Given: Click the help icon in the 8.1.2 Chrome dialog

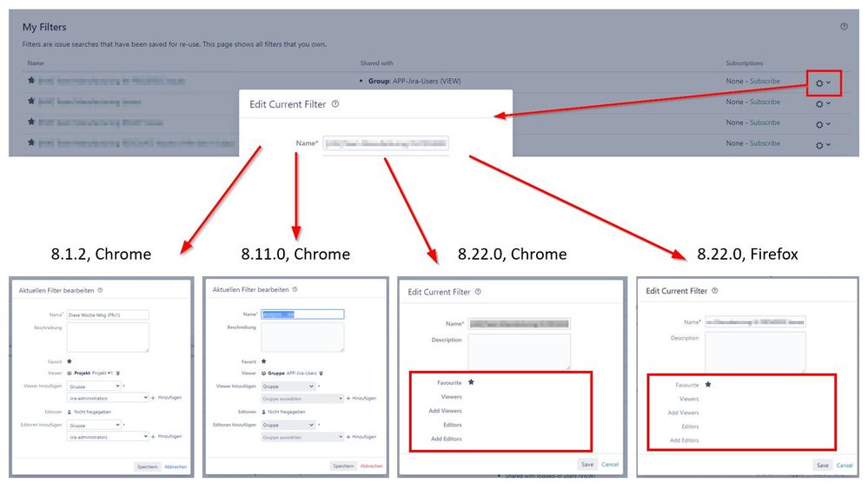Looking at the screenshot, I should tap(100, 290).
